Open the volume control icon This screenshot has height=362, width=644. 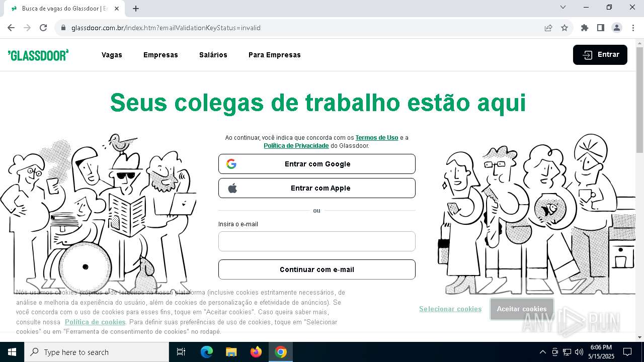(579, 352)
